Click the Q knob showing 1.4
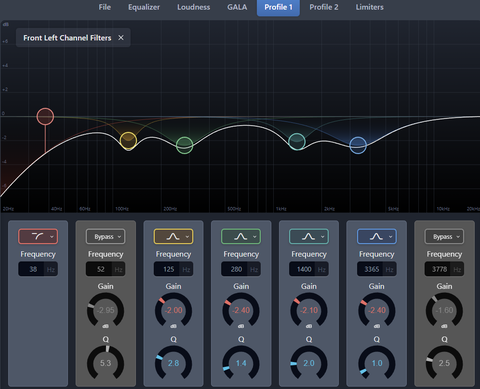Viewport: 480px width, 389px height. pyautogui.click(x=241, y=363)
